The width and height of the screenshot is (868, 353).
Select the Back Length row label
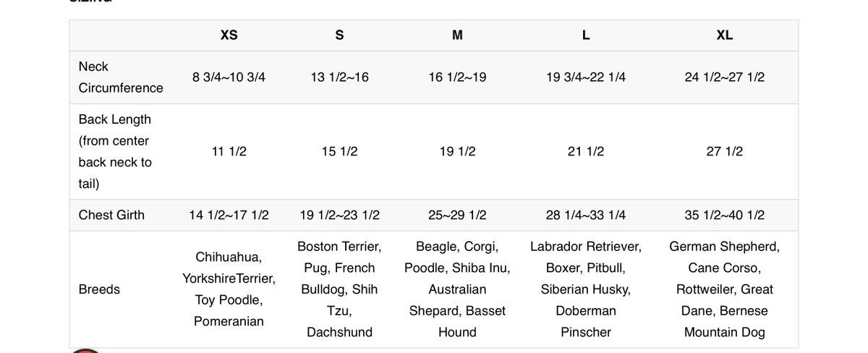coord(115,151)
